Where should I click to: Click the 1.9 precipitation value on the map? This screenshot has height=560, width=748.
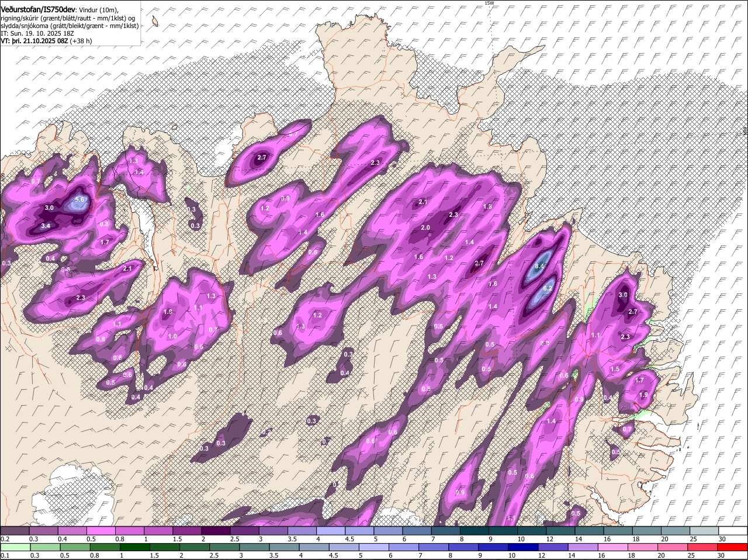click(x=643, y=395)
